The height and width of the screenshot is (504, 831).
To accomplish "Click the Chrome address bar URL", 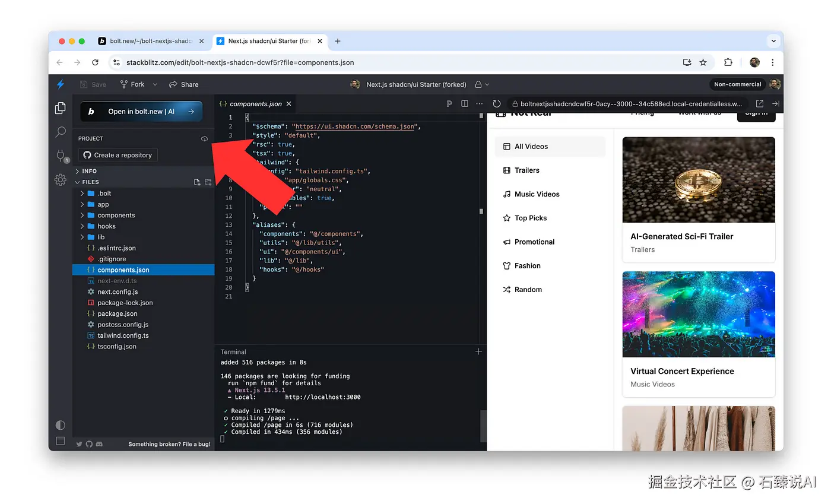I will (240, 62).
